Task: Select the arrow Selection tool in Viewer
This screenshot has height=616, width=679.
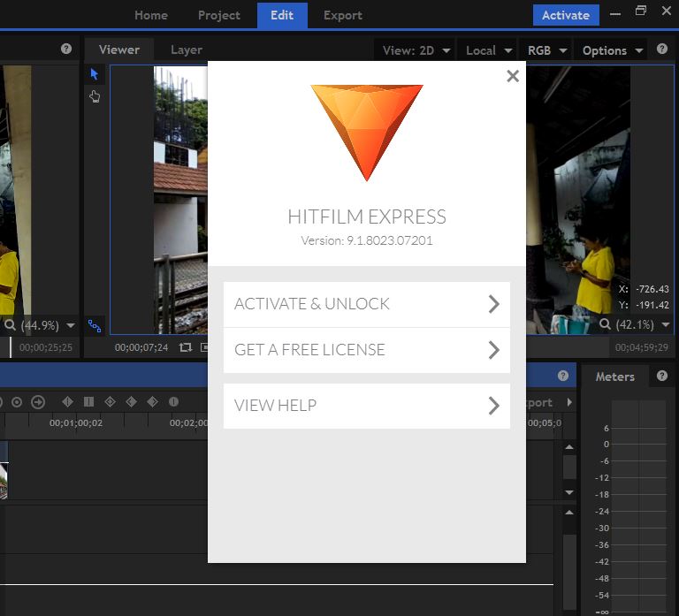Action: [x=95, y=74]
